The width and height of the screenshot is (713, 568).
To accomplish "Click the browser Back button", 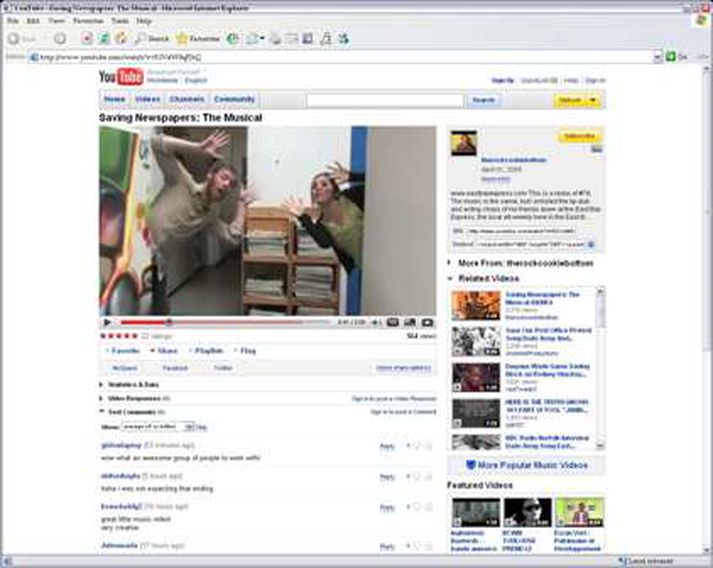I will [x=22, y=39].
